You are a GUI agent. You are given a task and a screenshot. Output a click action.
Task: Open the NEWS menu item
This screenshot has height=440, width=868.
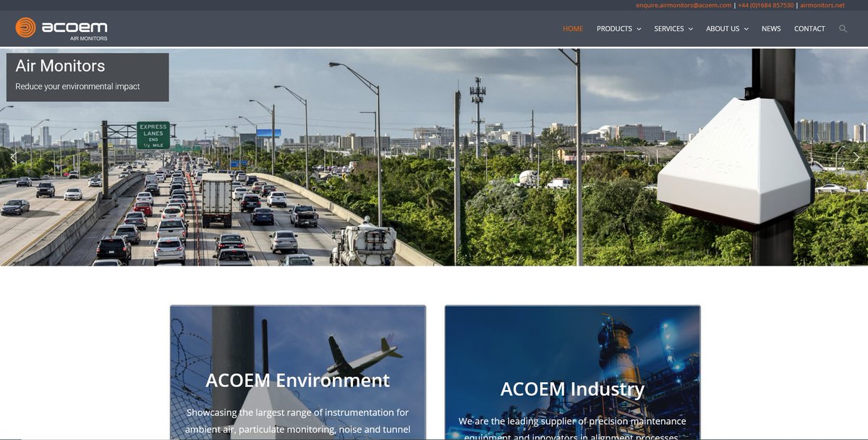point(771,29)
